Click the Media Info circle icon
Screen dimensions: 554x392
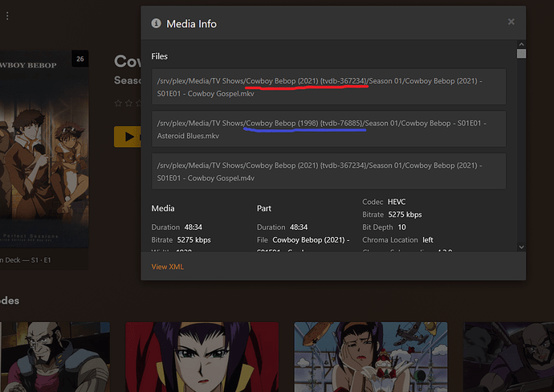click(x=157, y=23)
